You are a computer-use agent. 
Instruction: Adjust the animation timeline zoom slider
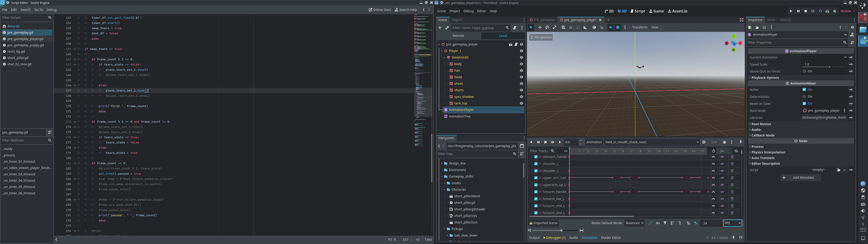(561, 230)
